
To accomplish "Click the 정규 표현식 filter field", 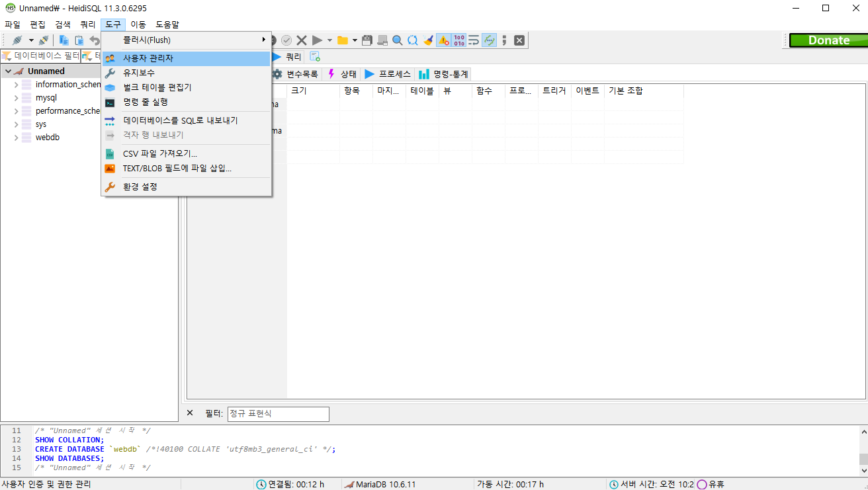I will [x=278, y=414].
